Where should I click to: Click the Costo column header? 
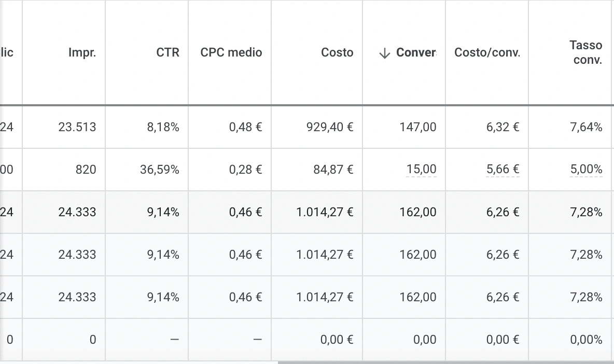coord(337,52)
